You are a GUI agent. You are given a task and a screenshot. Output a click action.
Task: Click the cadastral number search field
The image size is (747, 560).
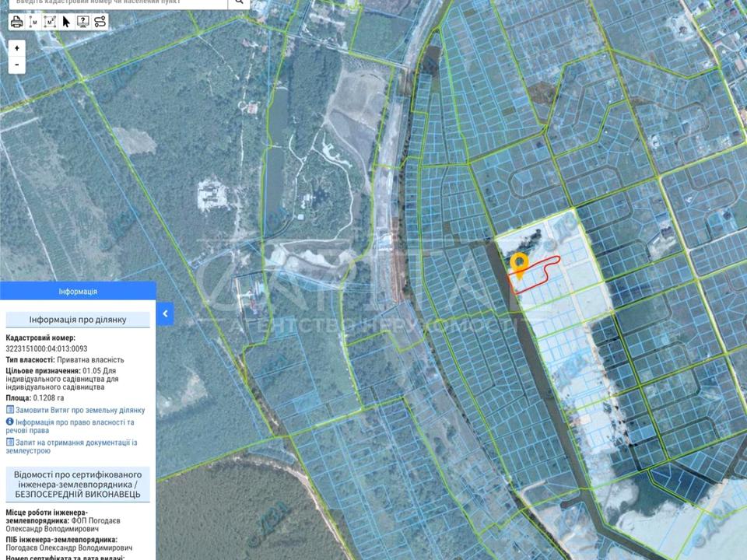click(117, 3)
